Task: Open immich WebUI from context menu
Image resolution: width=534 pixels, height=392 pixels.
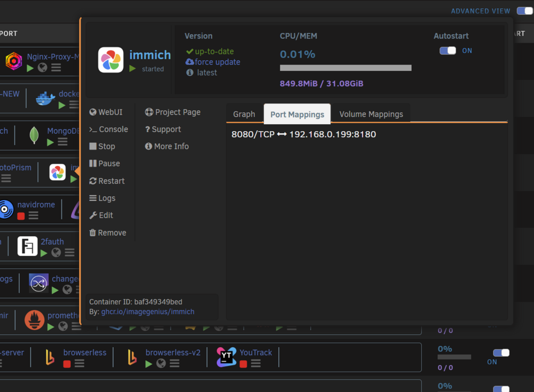Action: tap(106, 113)
